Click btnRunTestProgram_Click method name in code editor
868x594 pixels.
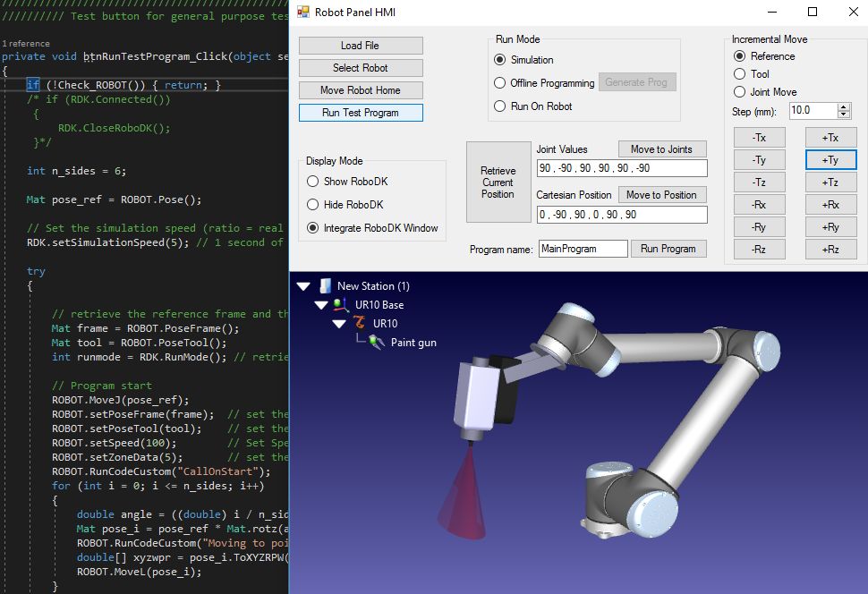155,56
